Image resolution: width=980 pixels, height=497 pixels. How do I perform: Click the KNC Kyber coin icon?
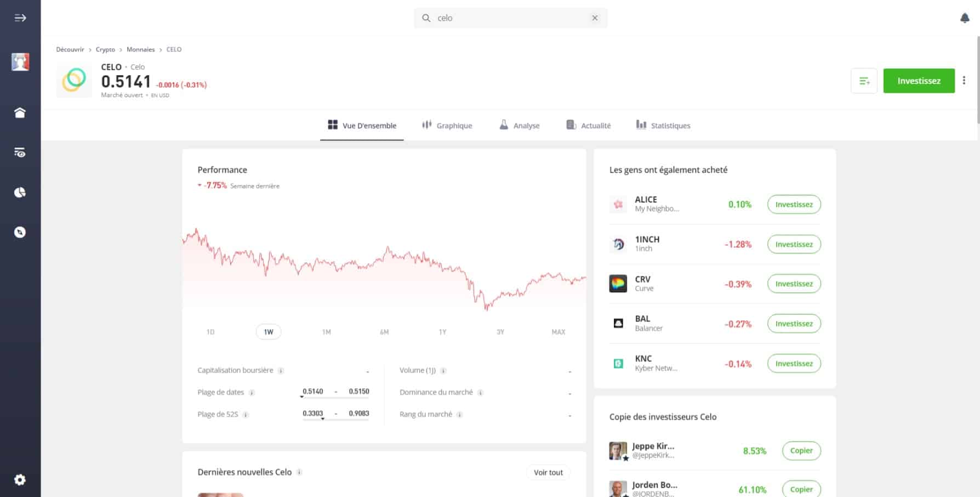point(618,363)
